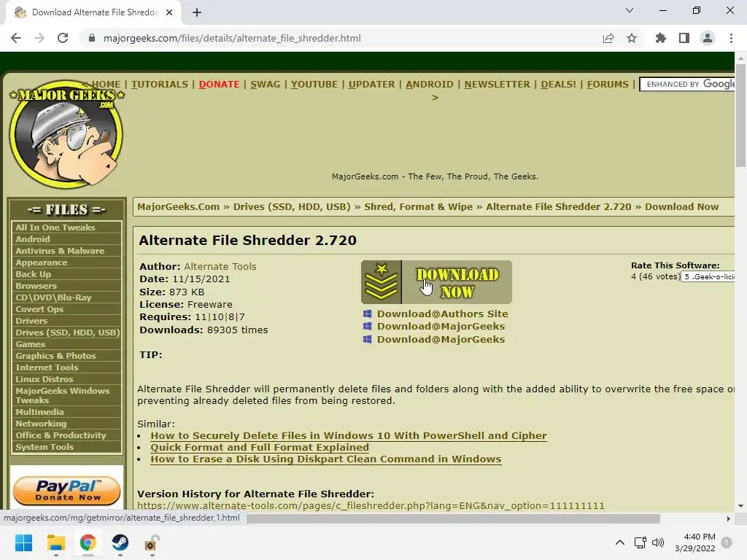Viewport: 747px width, 560px height.
Task: Click the share page icon
Action: pyautogui.click(x=608, y=38)
